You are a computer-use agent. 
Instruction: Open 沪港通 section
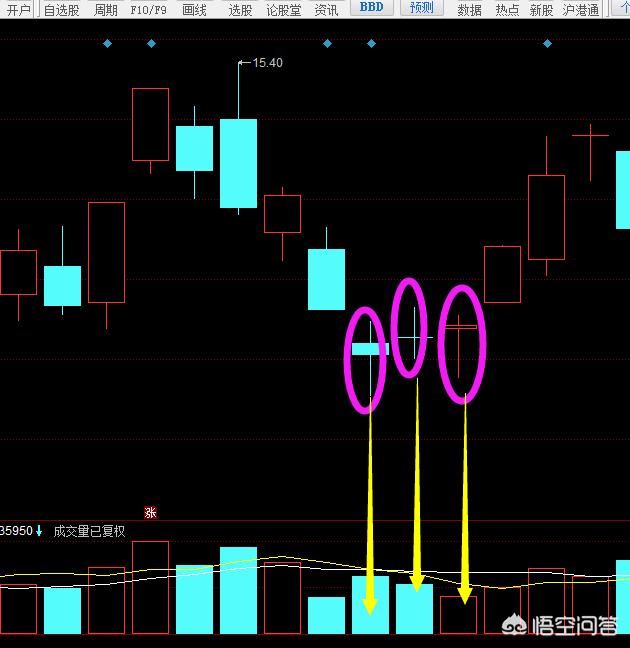click(x=581, y=10)
